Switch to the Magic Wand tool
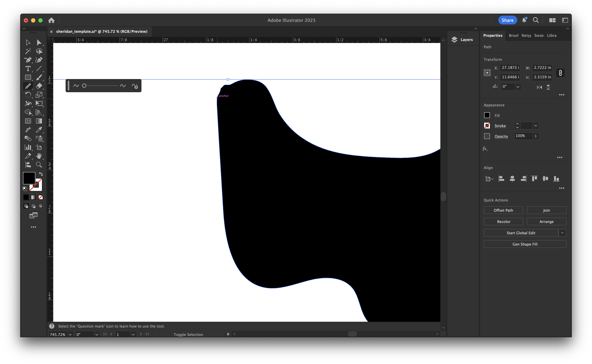This screenshot has height=364, width=592. [x=28, y=51]
